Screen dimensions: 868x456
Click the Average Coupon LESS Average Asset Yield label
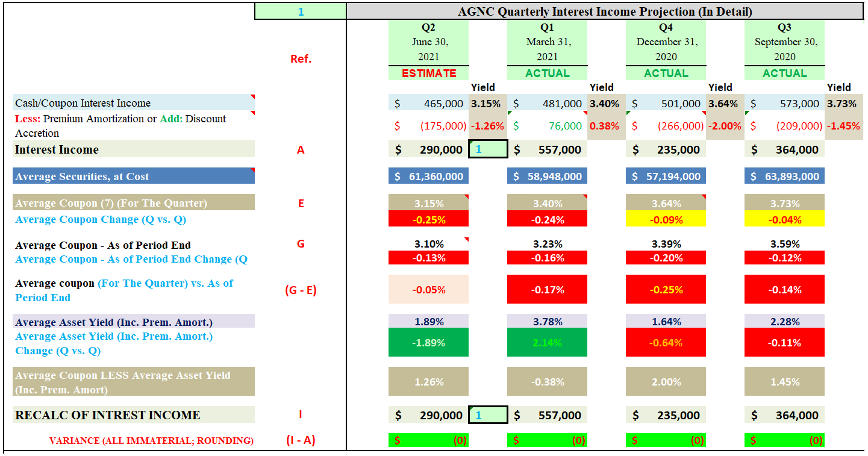pos(134,381)
